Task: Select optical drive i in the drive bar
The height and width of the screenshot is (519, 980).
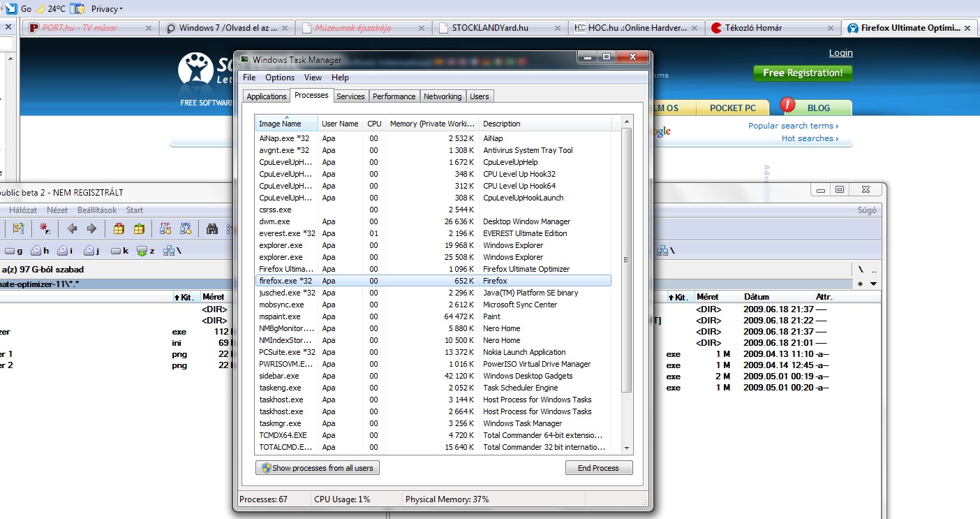Action: 66,251
